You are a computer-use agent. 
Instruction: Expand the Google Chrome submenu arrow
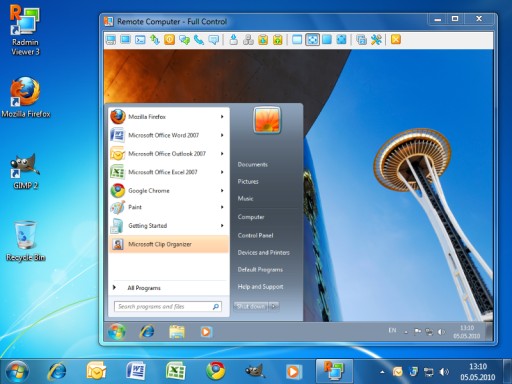tap(222, 191)
